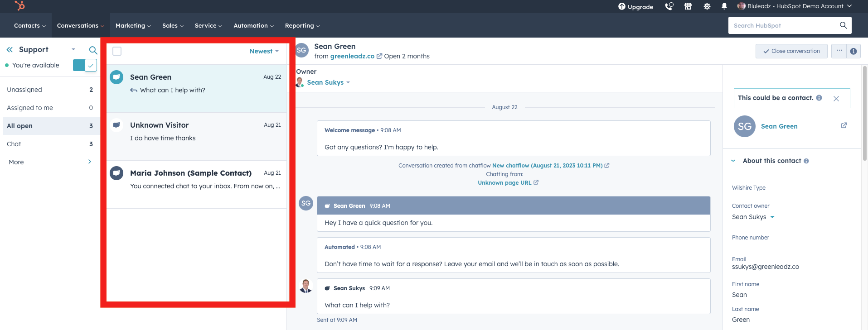This screenshot has width=868, height=330.
Task: Open the notifications bell
Action: click(724, 6)
